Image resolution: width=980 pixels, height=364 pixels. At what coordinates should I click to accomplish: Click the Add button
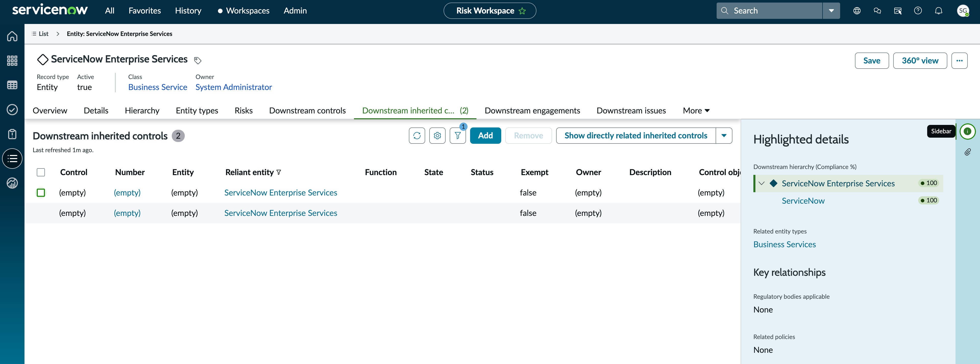(x=485, y=136)
